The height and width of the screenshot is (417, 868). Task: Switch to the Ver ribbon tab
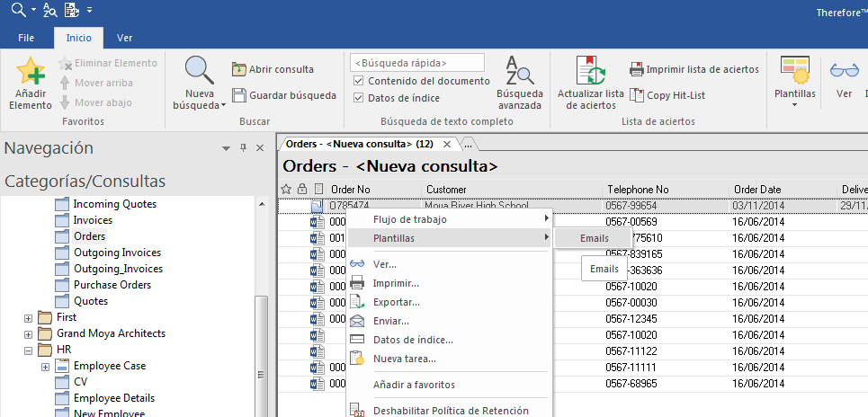pos(124,38)
